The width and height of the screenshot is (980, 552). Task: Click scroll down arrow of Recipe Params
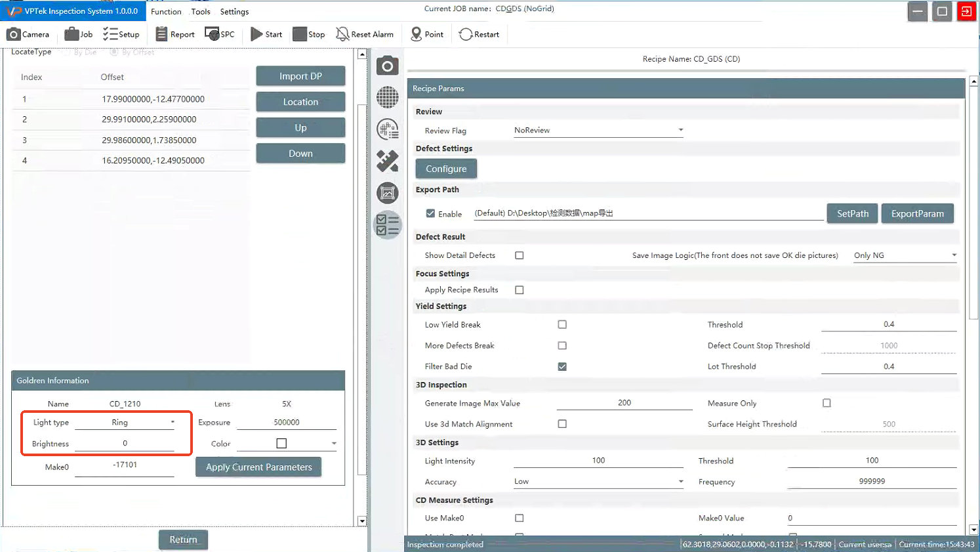973,530
